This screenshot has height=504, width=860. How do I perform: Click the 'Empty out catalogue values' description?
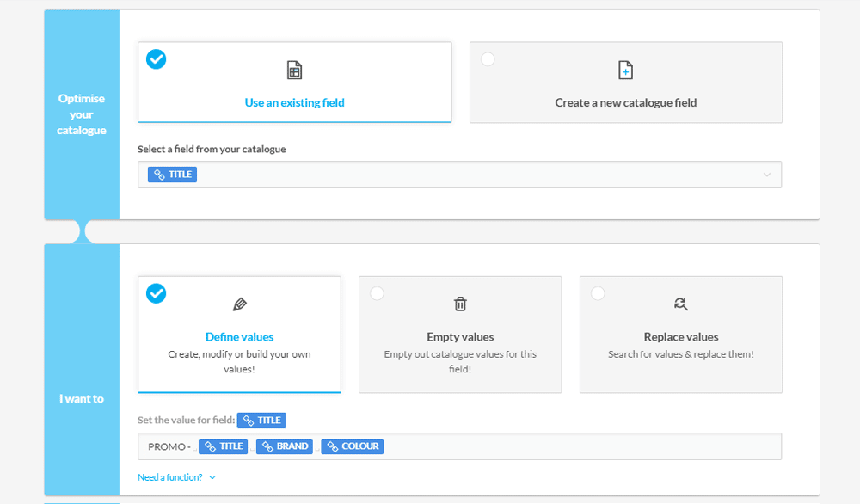point(460,361)
